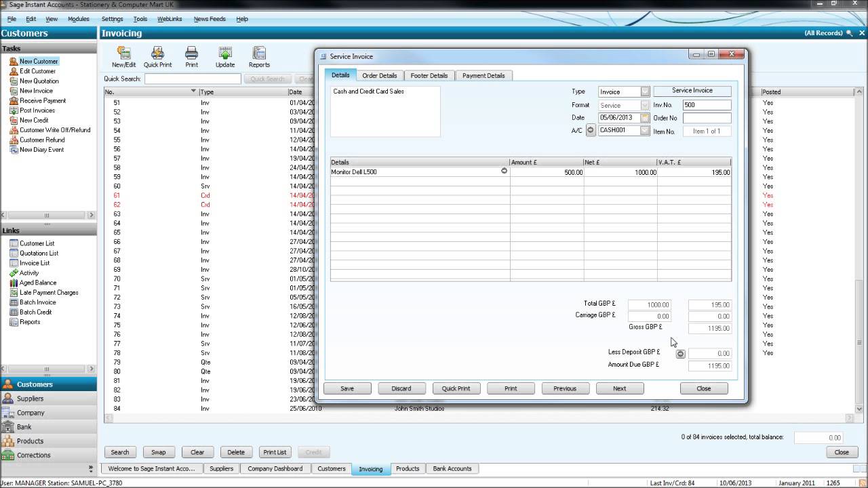This screenshot has width=868, height=488.
Task: Switch to Company Dashboard bottom tab
Action: [x=275, y=468]
